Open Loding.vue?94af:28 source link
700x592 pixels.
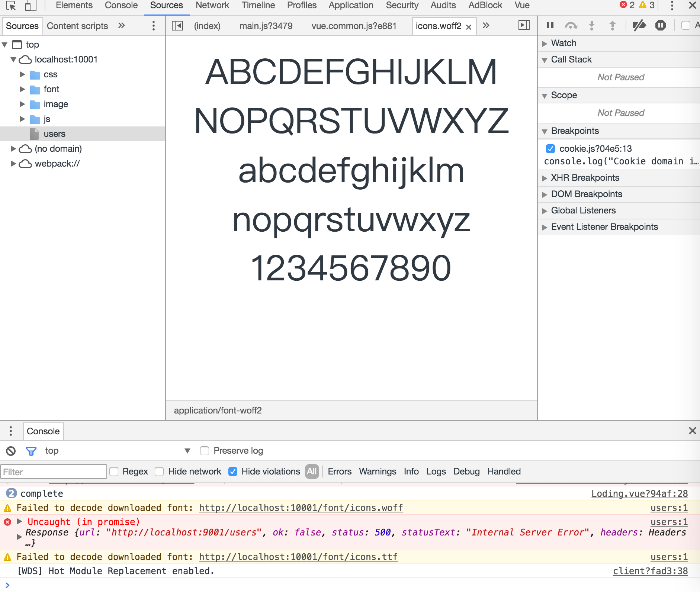tap(639, 494)
